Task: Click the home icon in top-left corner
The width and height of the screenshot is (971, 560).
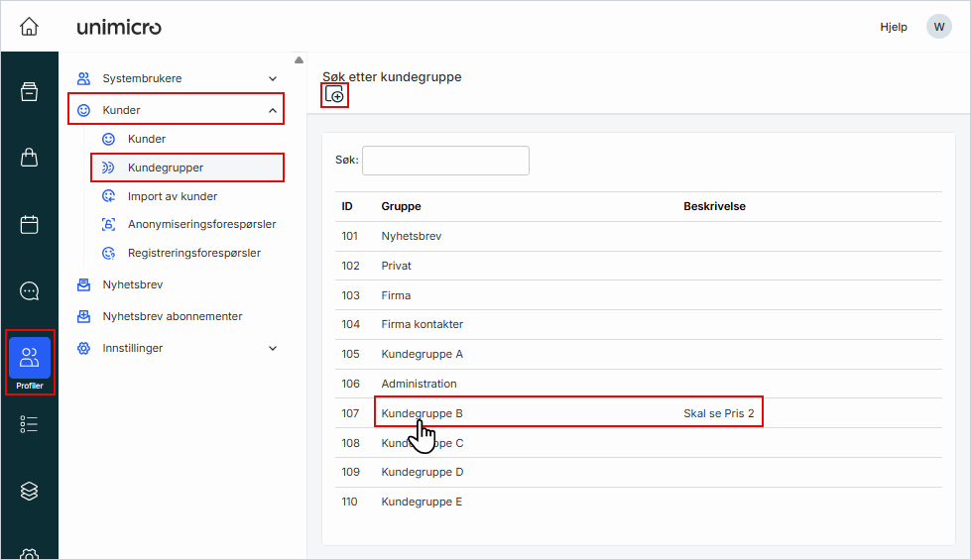Action: point(29,27)
